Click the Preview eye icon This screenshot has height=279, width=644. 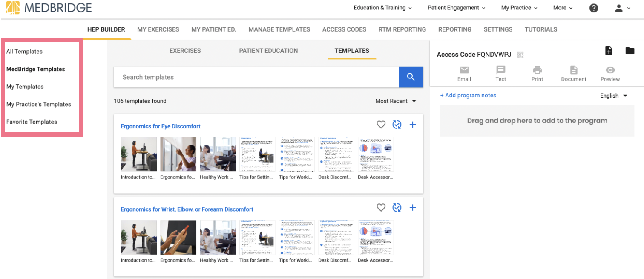click(610, 70)
